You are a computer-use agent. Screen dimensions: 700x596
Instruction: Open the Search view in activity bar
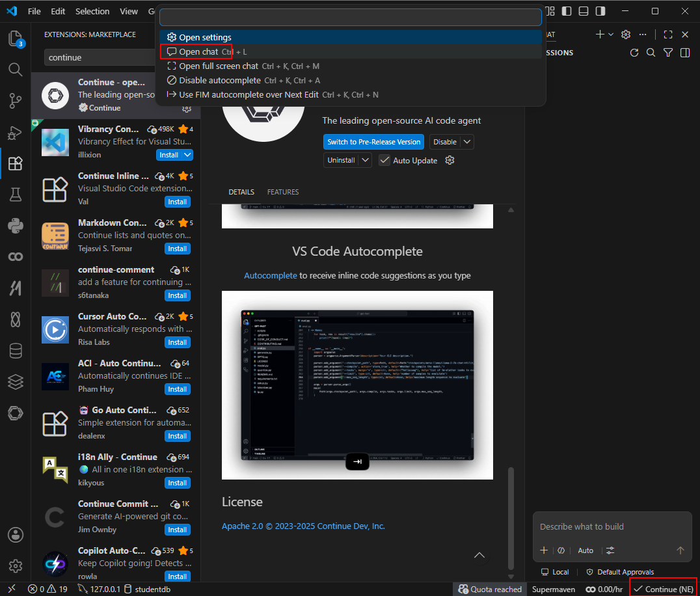(x=15, y=69)
